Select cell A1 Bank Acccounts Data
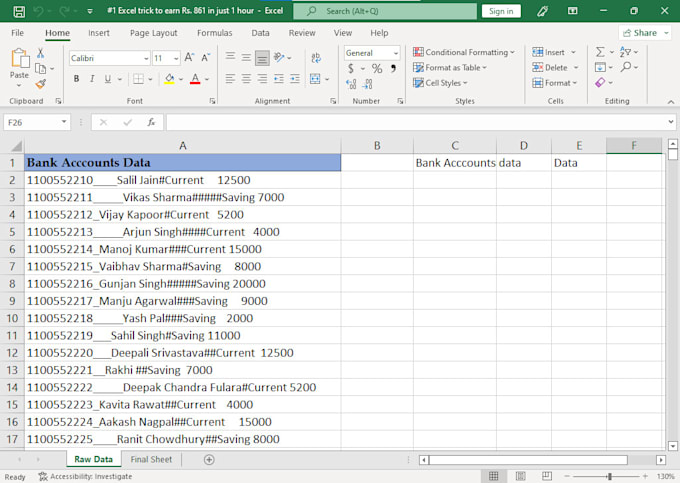 (x=183, y=163)
